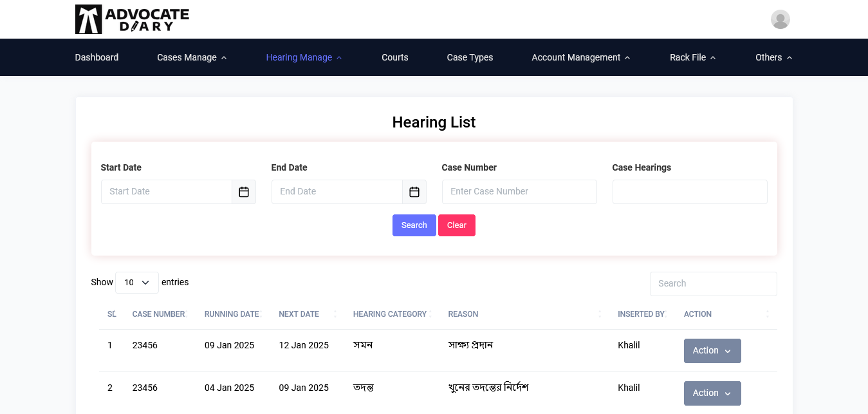Open the user profile avatar
This screenshot has width=868, height=414.
coord(780,19)
